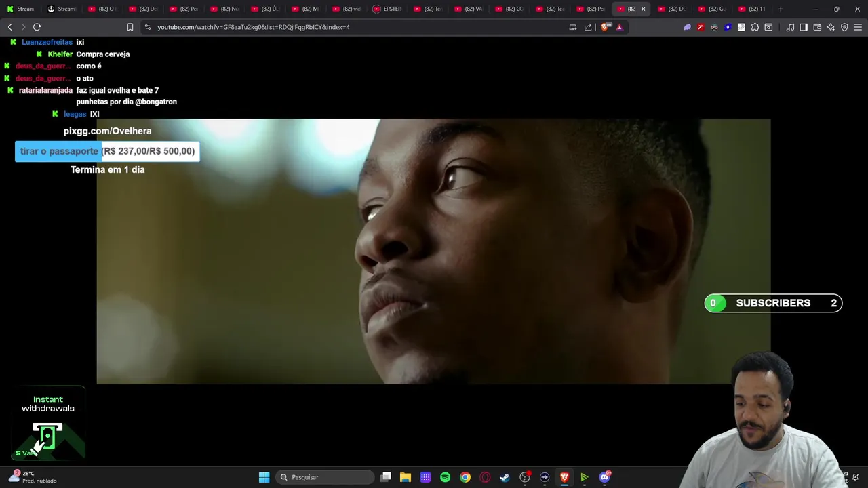Click the "tirar o passaporte" donation goal bar
The height and width of the screenshot is (488, 868).
(107, 151)
